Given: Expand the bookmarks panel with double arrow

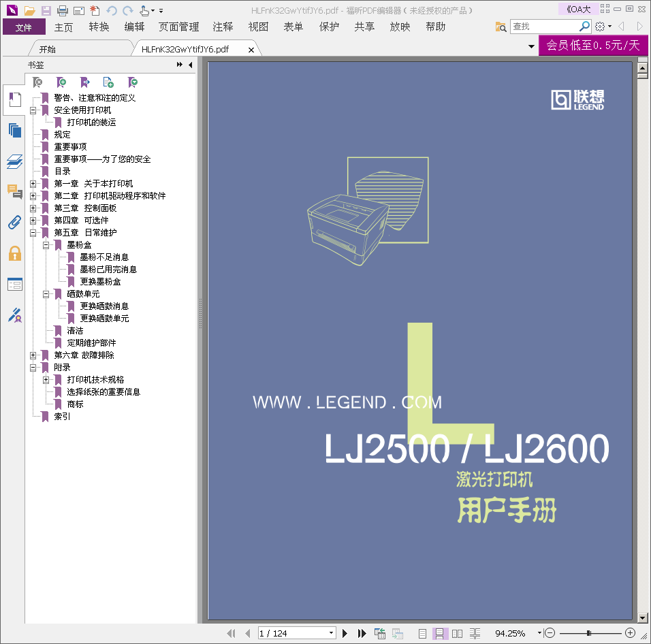Looking at the screenshot, I should pyautogui.click(x=179, y=65).
